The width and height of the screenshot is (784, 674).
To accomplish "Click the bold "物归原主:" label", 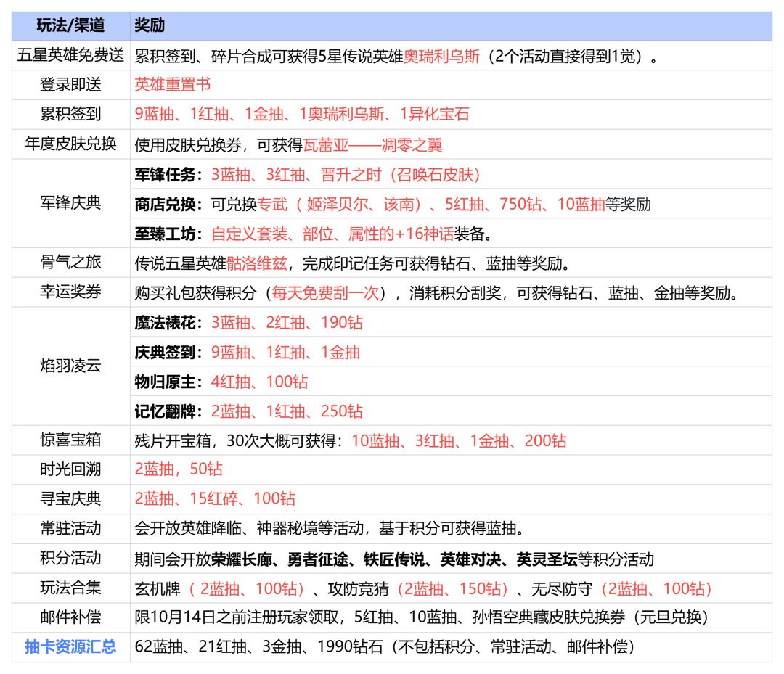I will coord(169,382).
